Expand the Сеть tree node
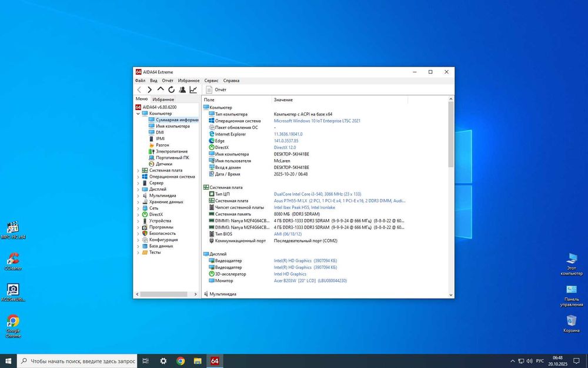 [x=138, y=208]
